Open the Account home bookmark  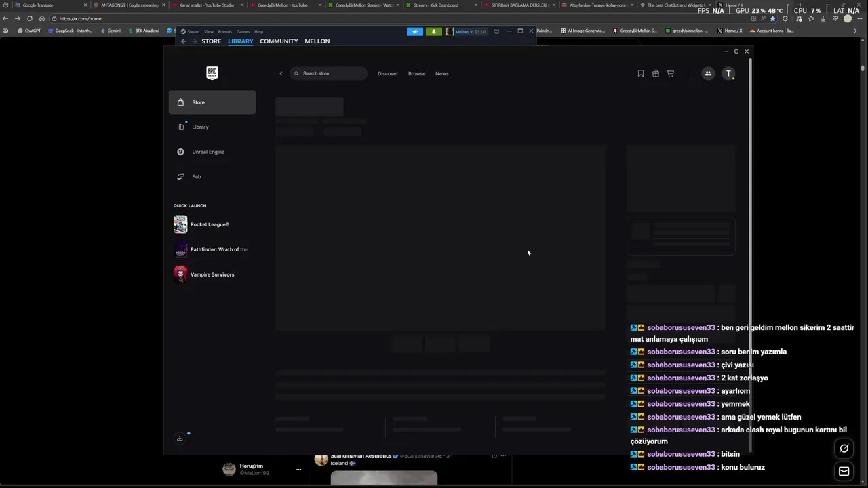pyautogui.click(x=772, y=30)
